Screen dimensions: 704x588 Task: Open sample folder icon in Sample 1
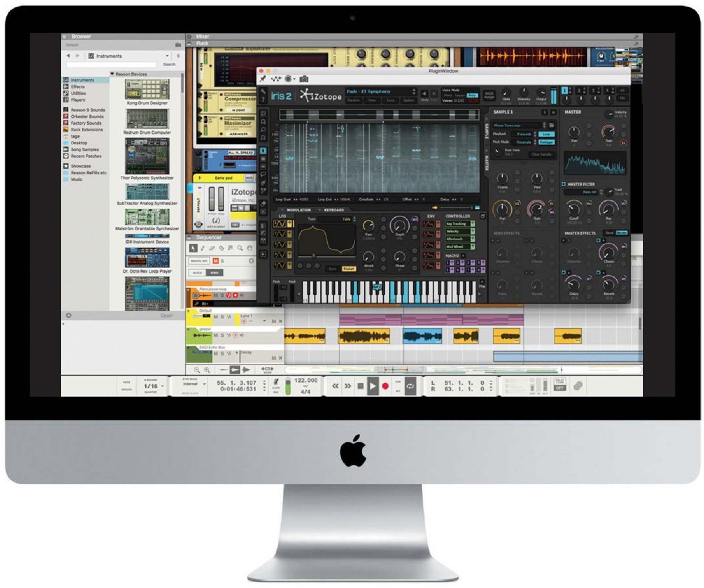tap(552, 125)
